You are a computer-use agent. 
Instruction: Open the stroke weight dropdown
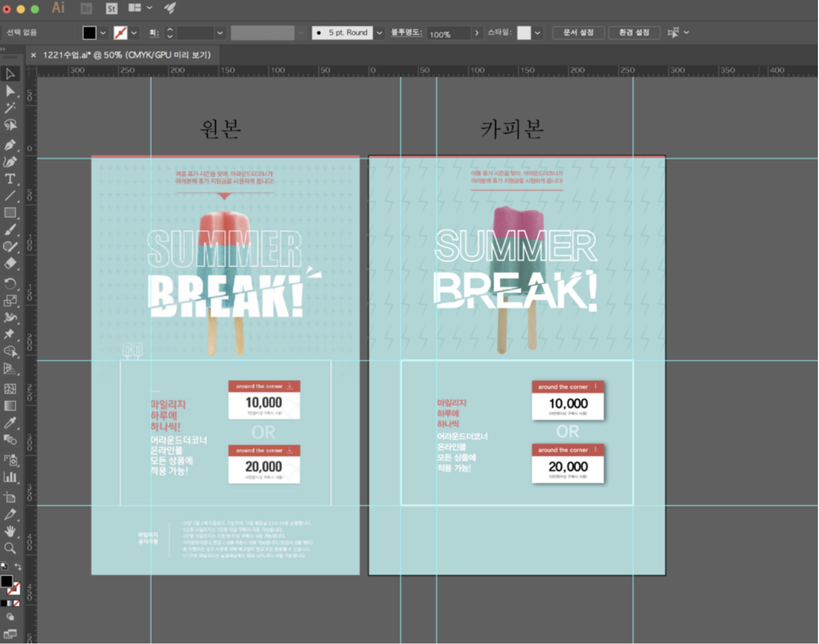220,33
